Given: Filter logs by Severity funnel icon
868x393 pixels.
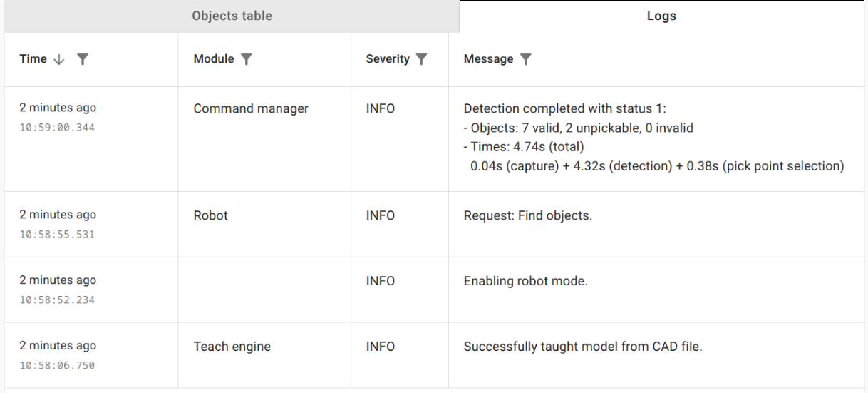Looking at the screenshot, I should pos(421,59).
